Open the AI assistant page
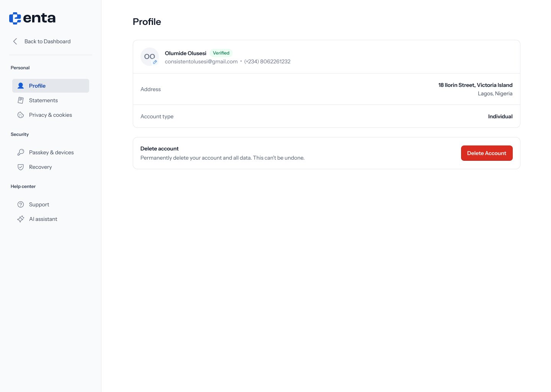The width and height of the screenshot is (551, 392). pyautogui.click(x=51, y=219)
